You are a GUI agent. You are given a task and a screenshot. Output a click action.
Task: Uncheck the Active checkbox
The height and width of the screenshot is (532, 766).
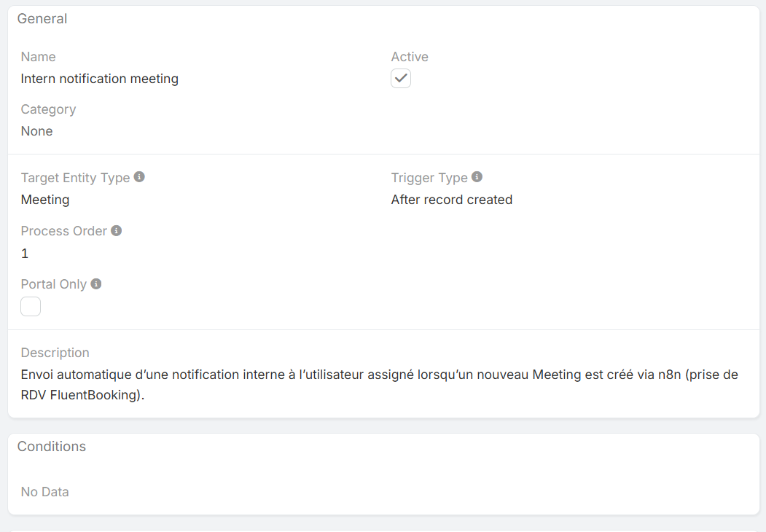[401, 79]
